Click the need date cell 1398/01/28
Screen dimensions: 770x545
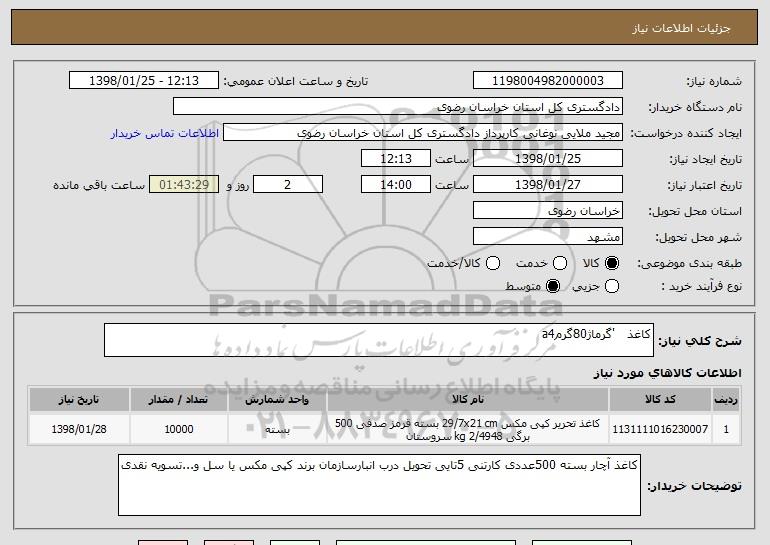coord(79,429)
